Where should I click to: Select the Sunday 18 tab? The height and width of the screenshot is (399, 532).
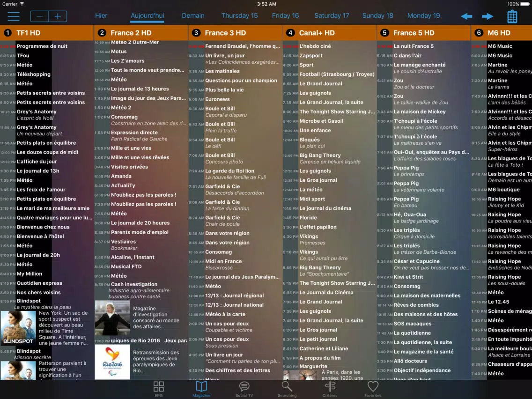coord(377,15)
